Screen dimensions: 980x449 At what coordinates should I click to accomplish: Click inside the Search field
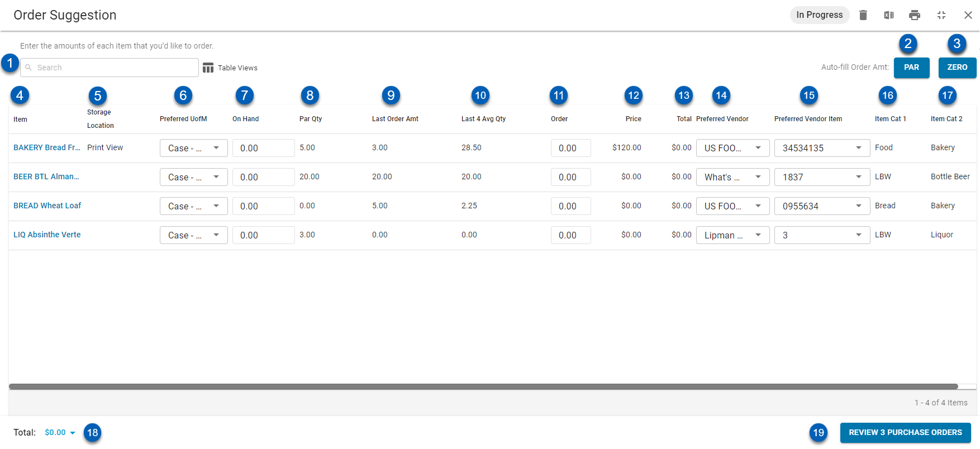point(110,68)
